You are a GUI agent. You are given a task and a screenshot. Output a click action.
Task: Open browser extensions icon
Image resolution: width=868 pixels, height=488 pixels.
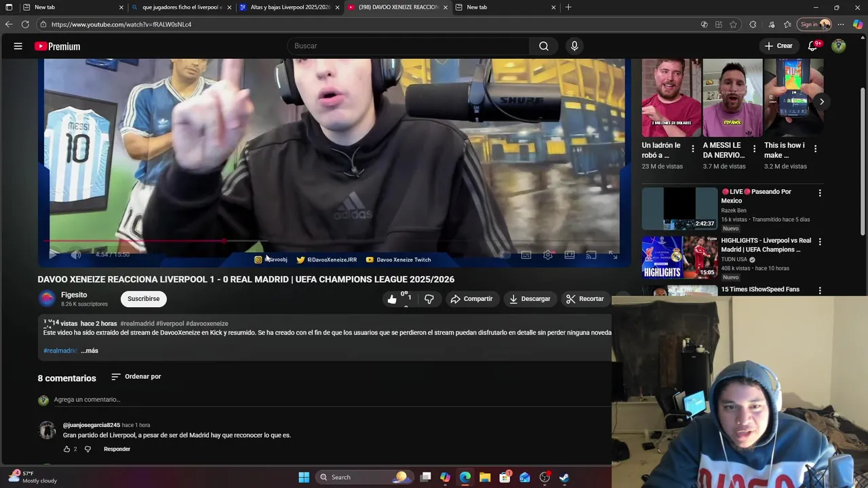pos(753,24)
